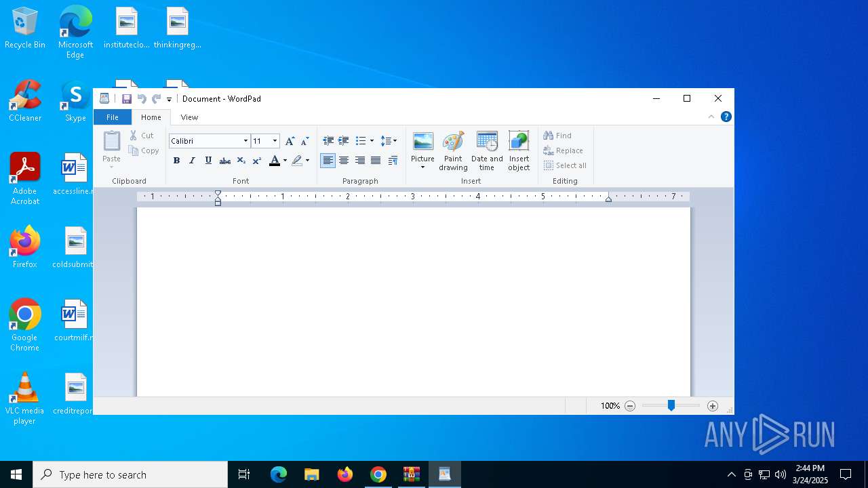Open the Paragraph settings icon
The width and height of the screenshot is (868, 488).
[x=393, y=161]
